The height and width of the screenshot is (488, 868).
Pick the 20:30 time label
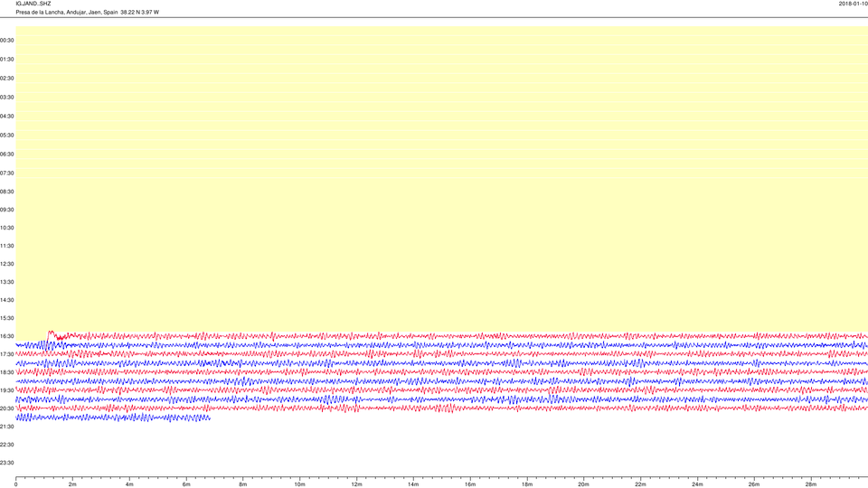pyautogui.click(x=6, y=408)
